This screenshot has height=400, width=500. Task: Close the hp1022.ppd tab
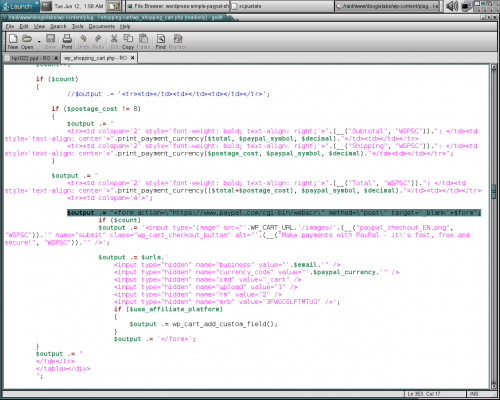click(x=56, y=58)
